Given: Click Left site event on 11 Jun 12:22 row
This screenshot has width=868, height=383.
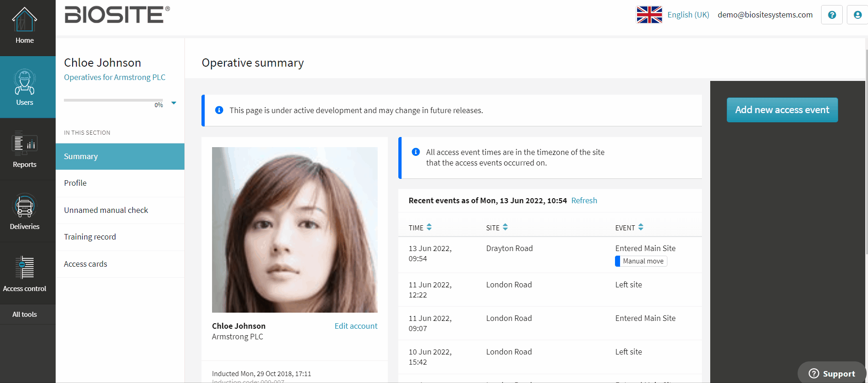Looking at the screenshot, I should point(628,285).
